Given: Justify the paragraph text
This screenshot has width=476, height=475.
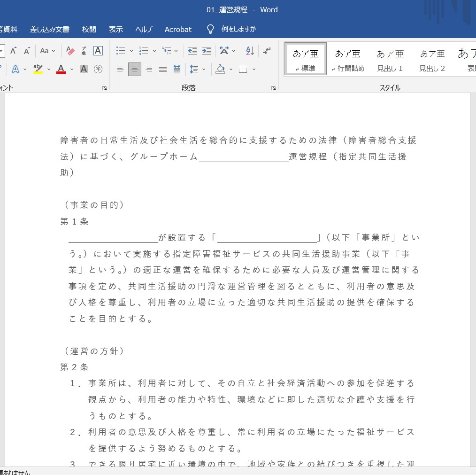Looking at the screenshot, I should click(163, 69).
